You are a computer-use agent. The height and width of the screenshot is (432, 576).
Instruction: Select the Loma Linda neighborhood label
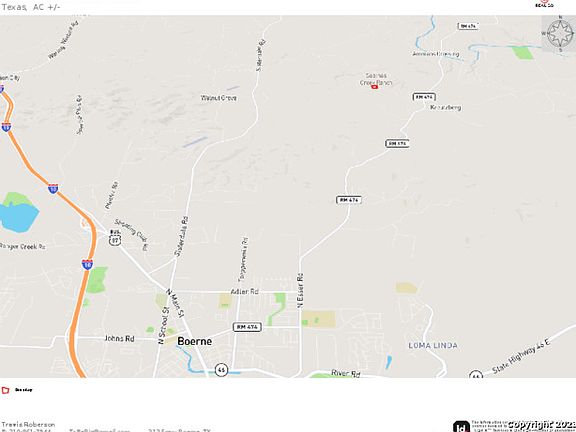coord(433,345)
